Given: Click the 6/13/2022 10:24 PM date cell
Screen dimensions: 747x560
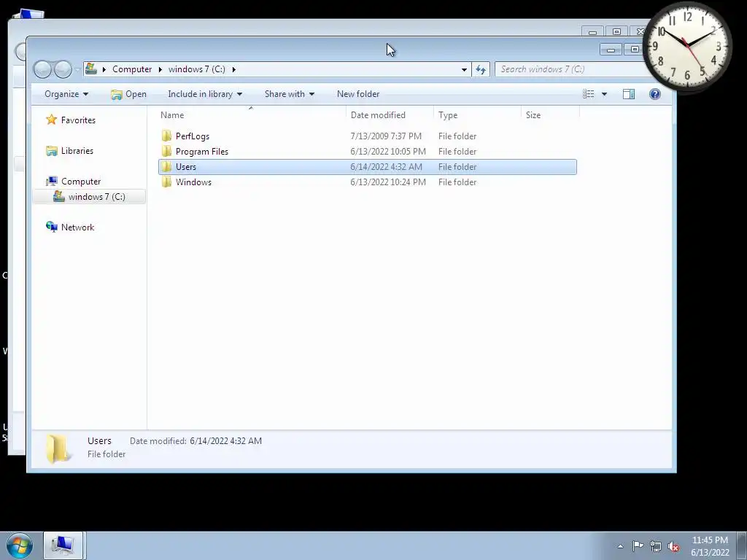Looking at the screenshot, I should (x=388, y=182).
